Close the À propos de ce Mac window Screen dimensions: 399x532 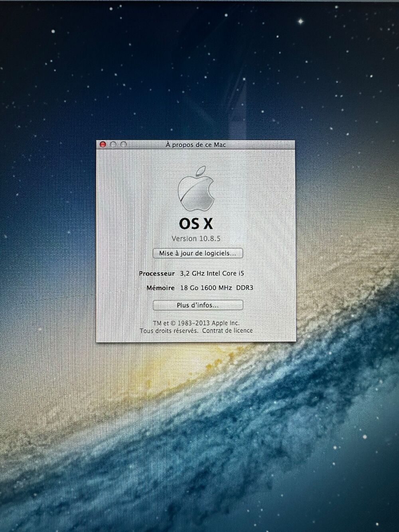tap(103, 144)
